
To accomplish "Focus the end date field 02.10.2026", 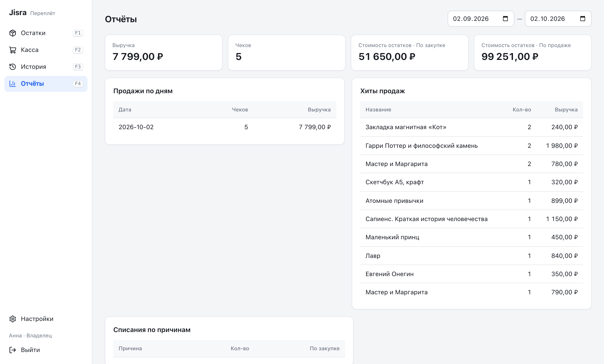I will click(558, 19).
